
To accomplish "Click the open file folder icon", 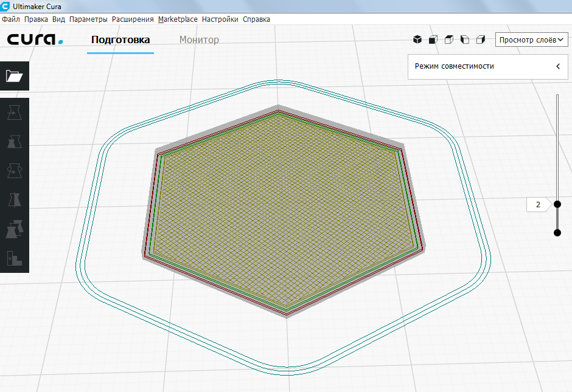I will (14, 76).
